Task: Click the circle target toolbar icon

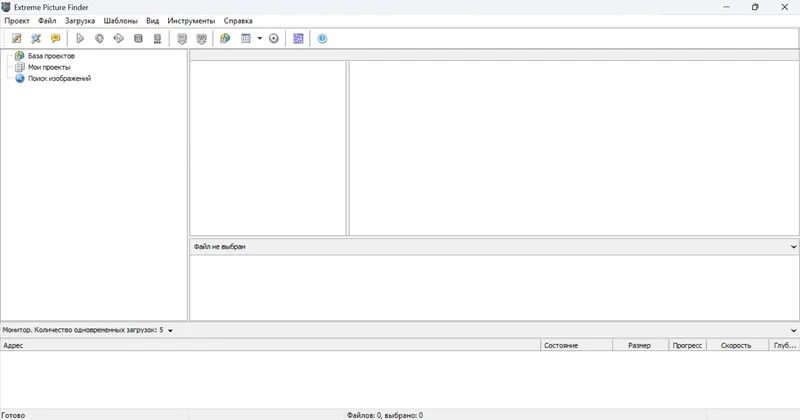Action: 274,38
